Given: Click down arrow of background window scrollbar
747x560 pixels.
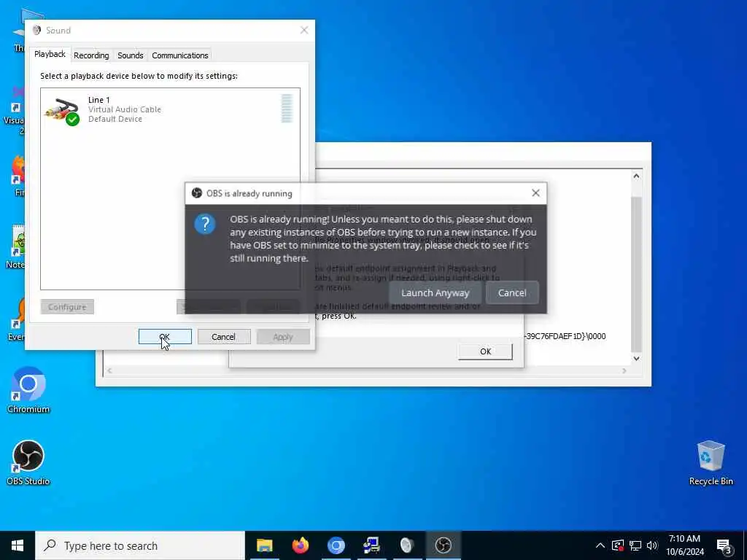Looking at the screenshot, I should point(636,358).
